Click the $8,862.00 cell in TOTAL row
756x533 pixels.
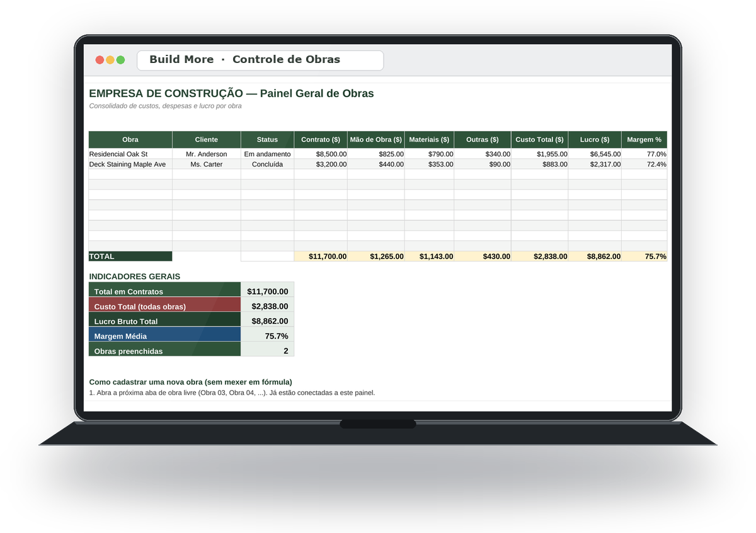point(595,256)
